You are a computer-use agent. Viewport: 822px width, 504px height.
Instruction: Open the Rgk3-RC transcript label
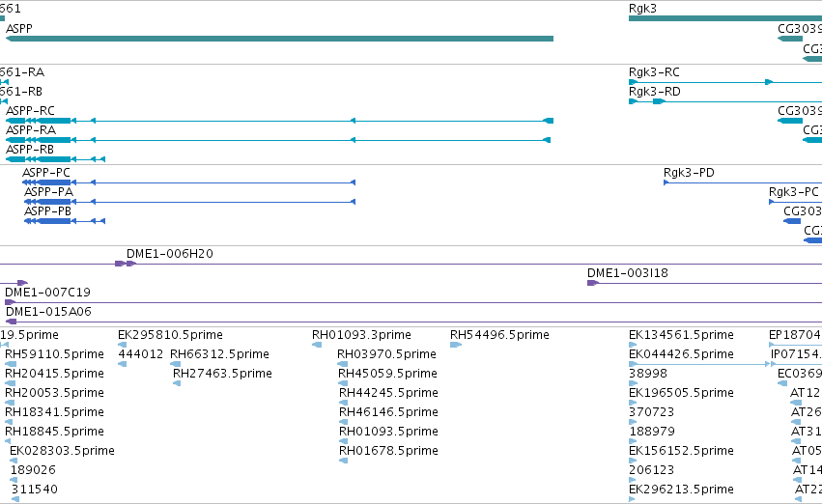click(x=654, y=71)
